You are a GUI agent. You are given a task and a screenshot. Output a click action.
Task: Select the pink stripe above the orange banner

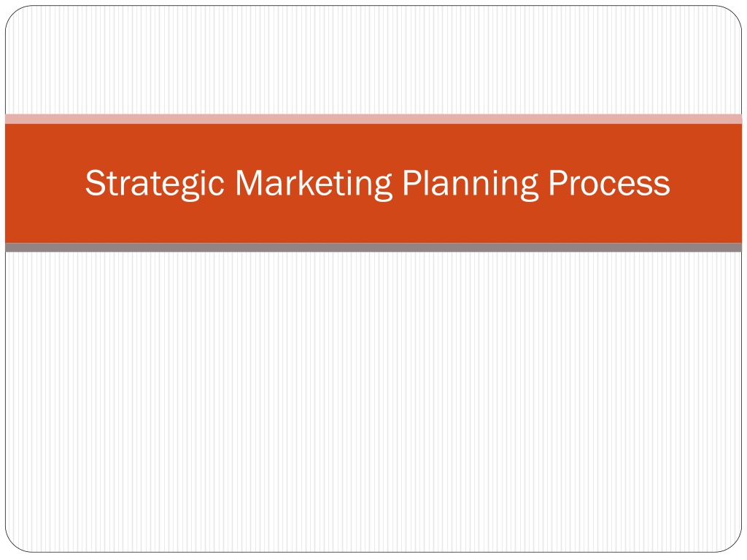tap(373, 119)
